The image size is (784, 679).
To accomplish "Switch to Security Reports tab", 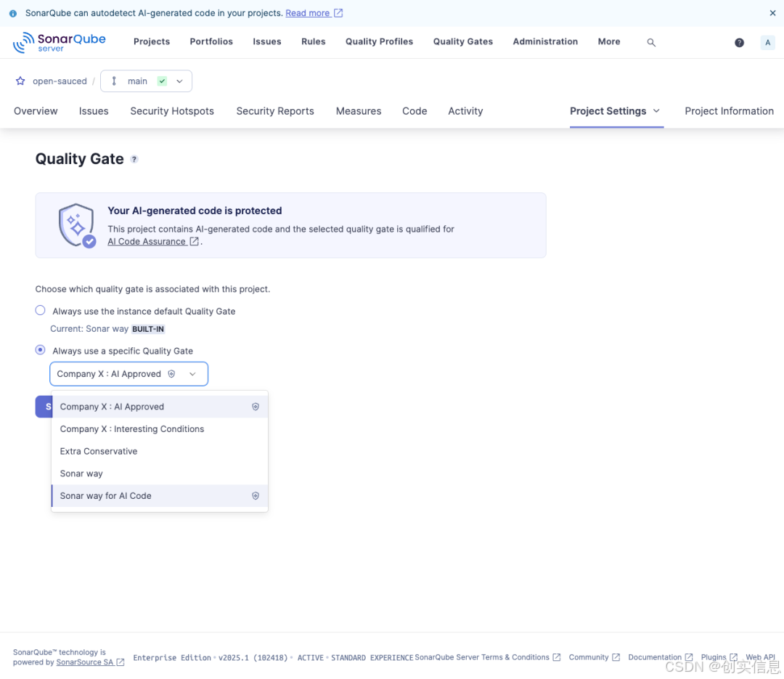I will pos(275,111).
